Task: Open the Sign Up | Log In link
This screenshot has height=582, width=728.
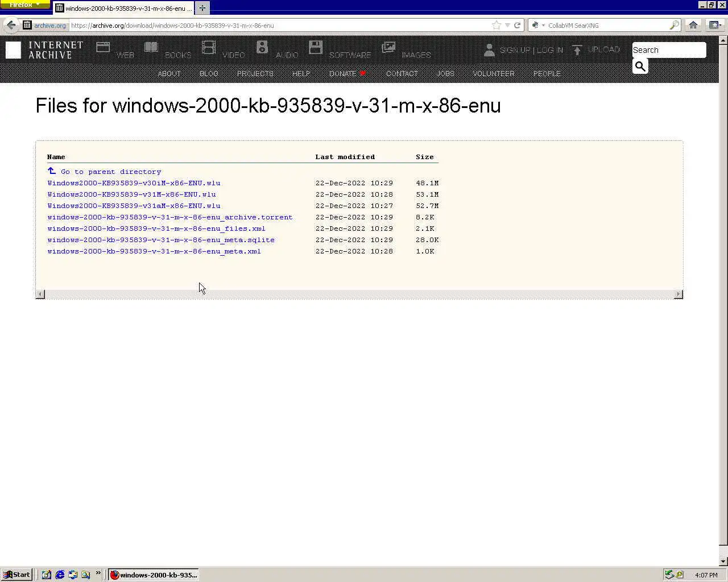Action: click(531, 50)
